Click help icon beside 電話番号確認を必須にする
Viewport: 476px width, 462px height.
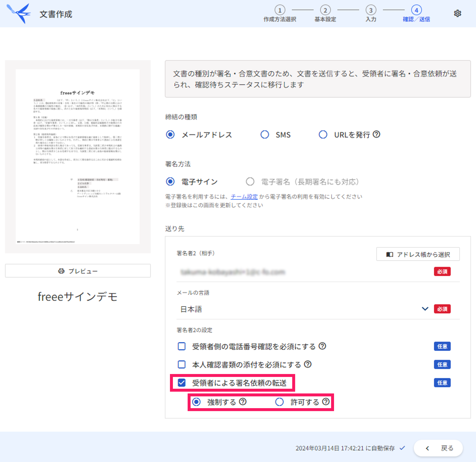pos(323,346)
